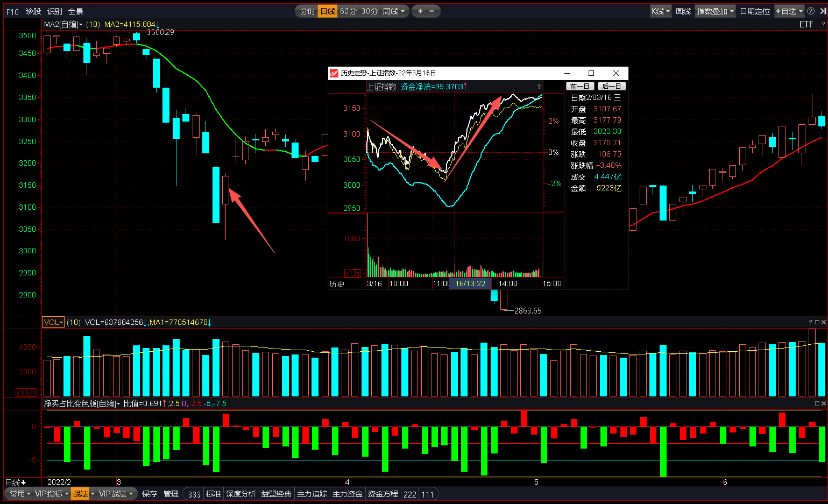The width and height of the screenshot is (828, 504).
Task: Select the 30分 period option
Action: click(x=370, y=11)
